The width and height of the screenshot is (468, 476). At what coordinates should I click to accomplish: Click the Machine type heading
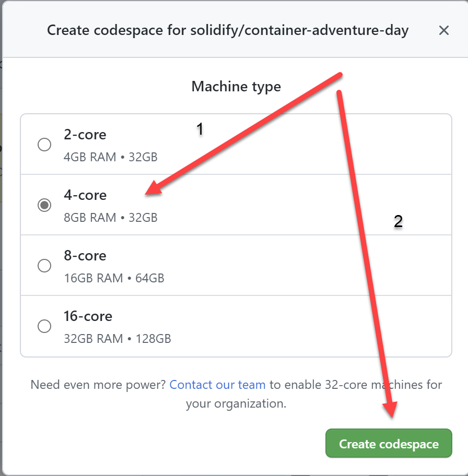236,86
